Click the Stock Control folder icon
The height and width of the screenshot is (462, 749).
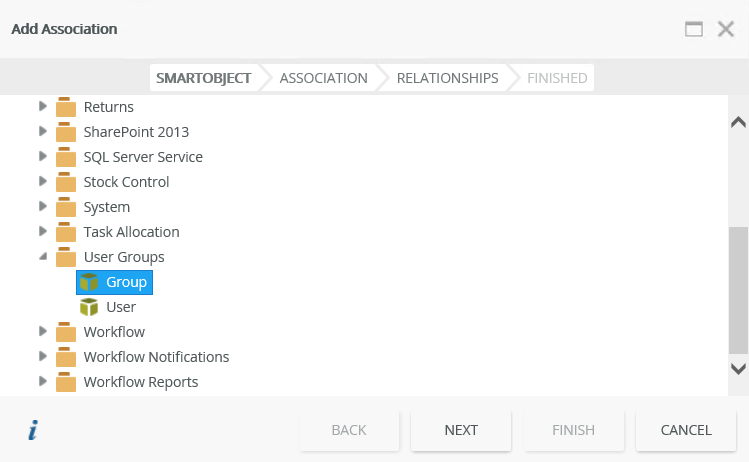coord(66,182)
